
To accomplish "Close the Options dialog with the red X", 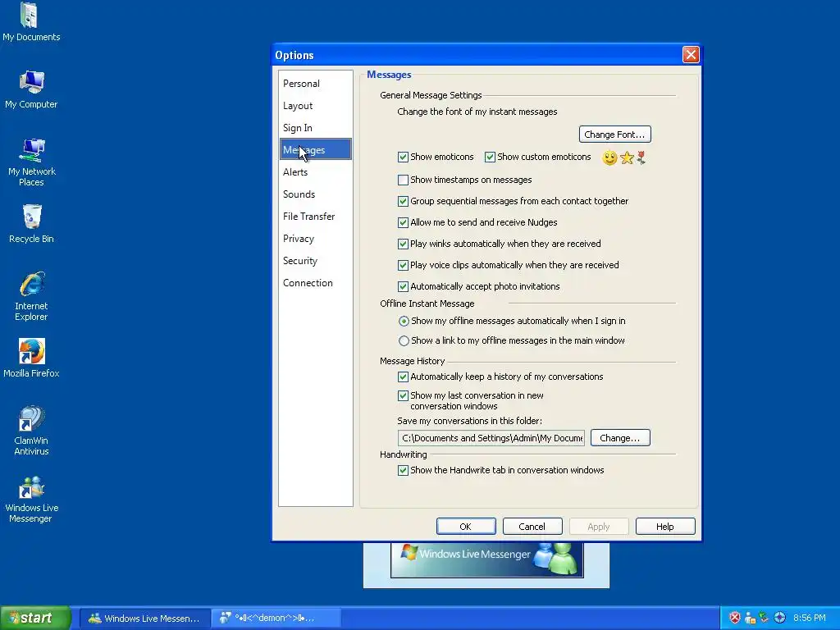I will [691, 55].
